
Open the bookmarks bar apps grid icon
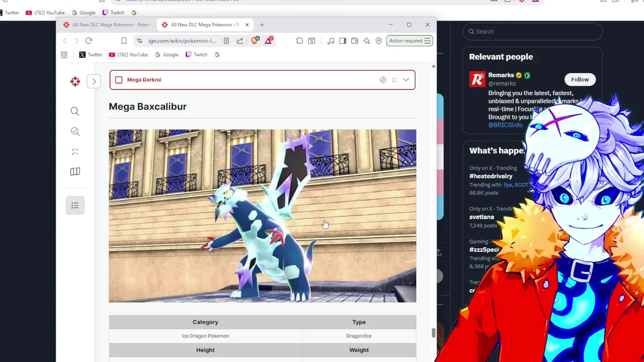[x=64, y=55]
